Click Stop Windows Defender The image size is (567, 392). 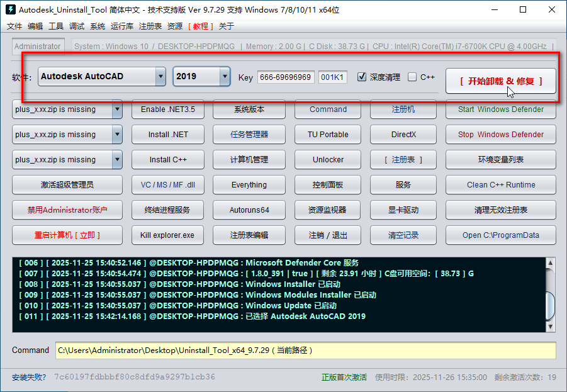pos(500,135)
